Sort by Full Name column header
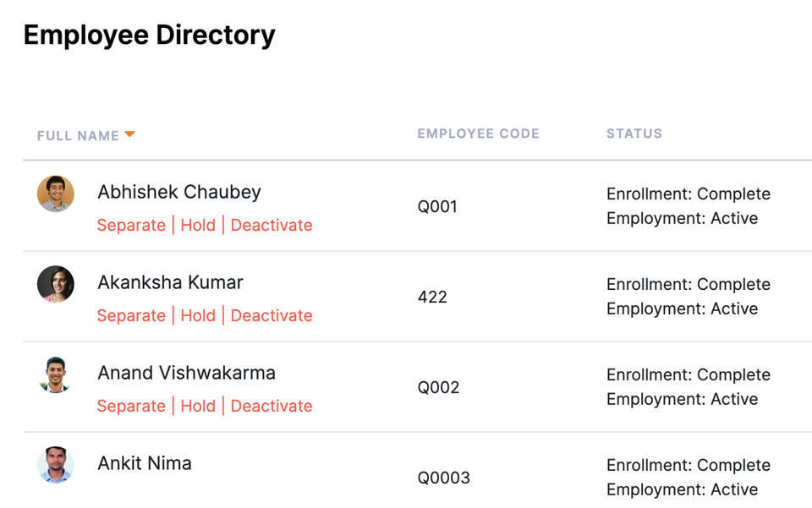 tap(78, 135)
